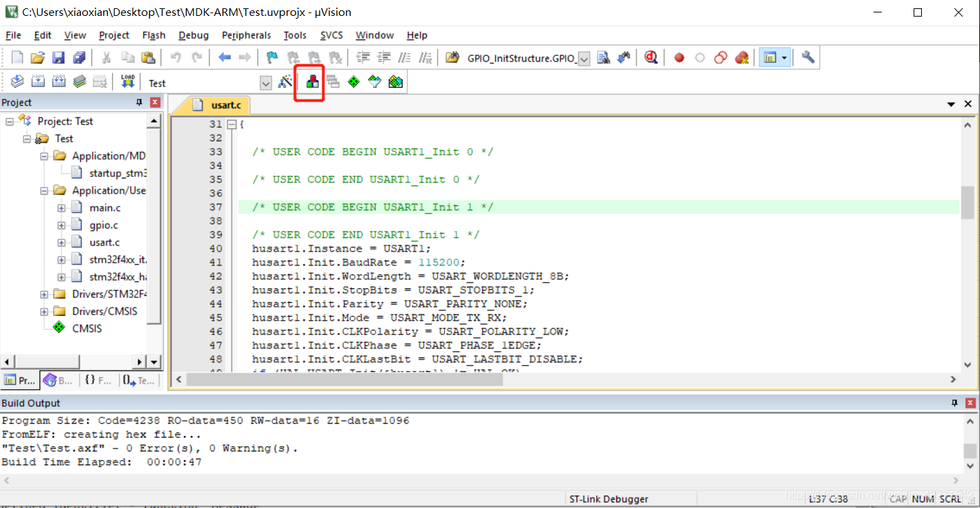Expand main.c tree node

pos(62,207)
